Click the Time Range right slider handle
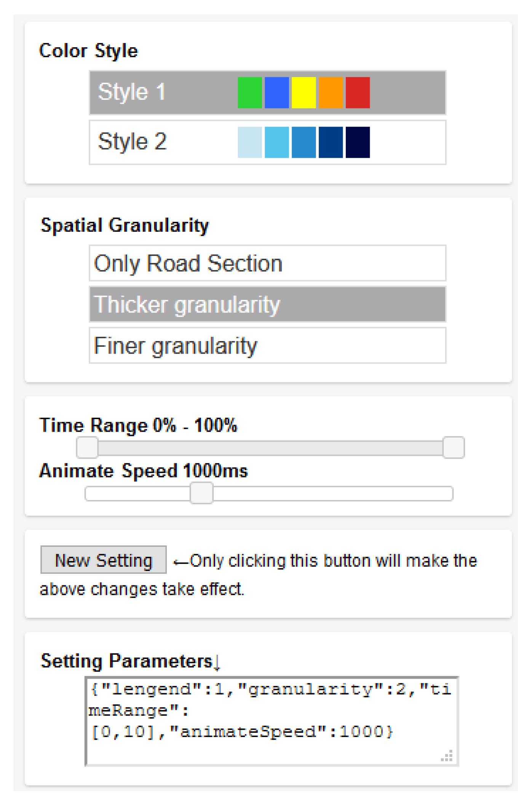 [453, 447]
